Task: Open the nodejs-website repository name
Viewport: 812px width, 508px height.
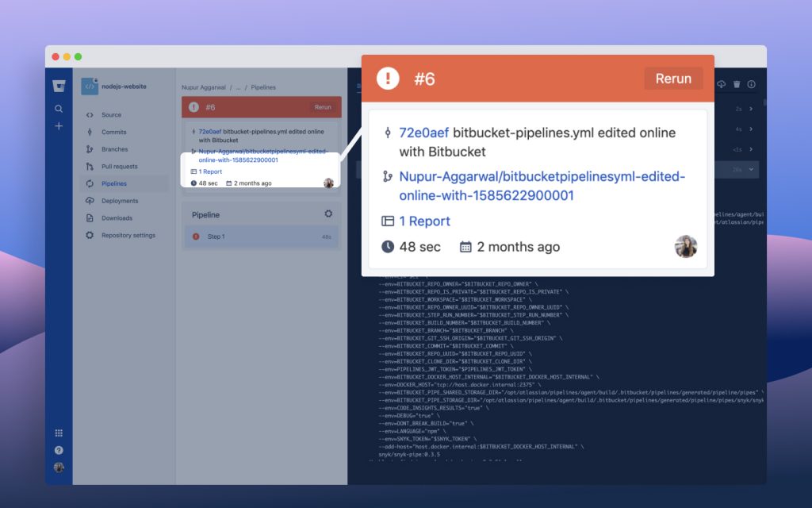Action: pyautogui.click(x=124, y=87)
